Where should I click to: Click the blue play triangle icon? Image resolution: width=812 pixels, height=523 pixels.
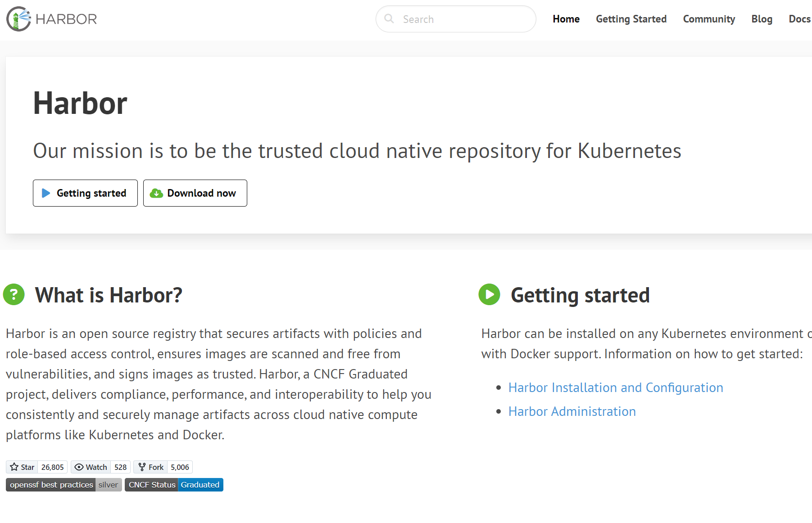point(46,193)
